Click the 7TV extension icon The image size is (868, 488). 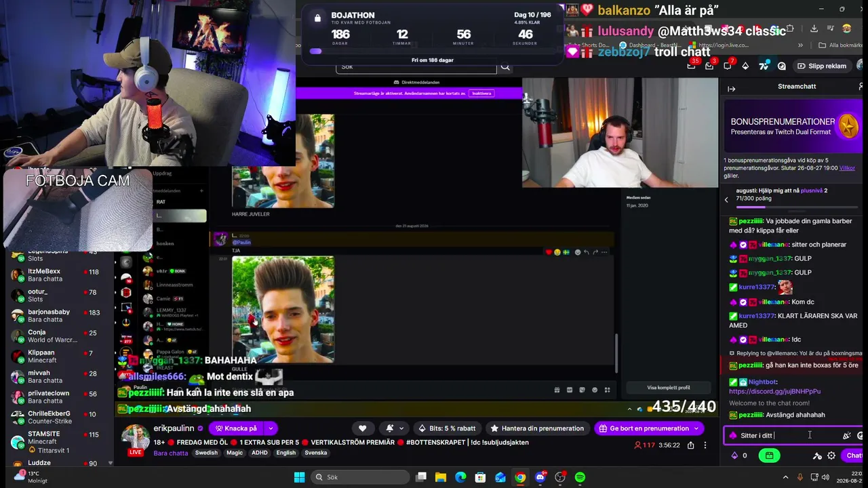[764, 66]
